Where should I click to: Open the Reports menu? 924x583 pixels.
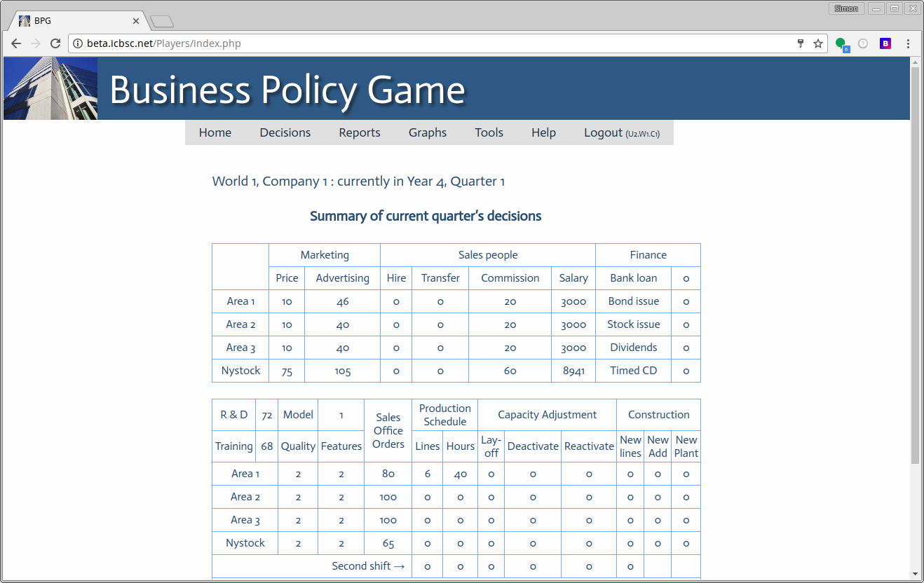[x=359, y=132]
